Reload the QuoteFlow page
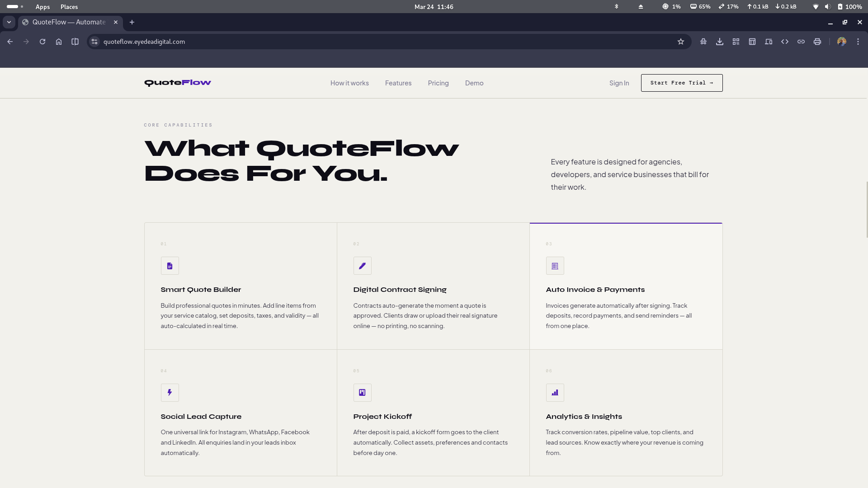868x488 pixels. 42,42
